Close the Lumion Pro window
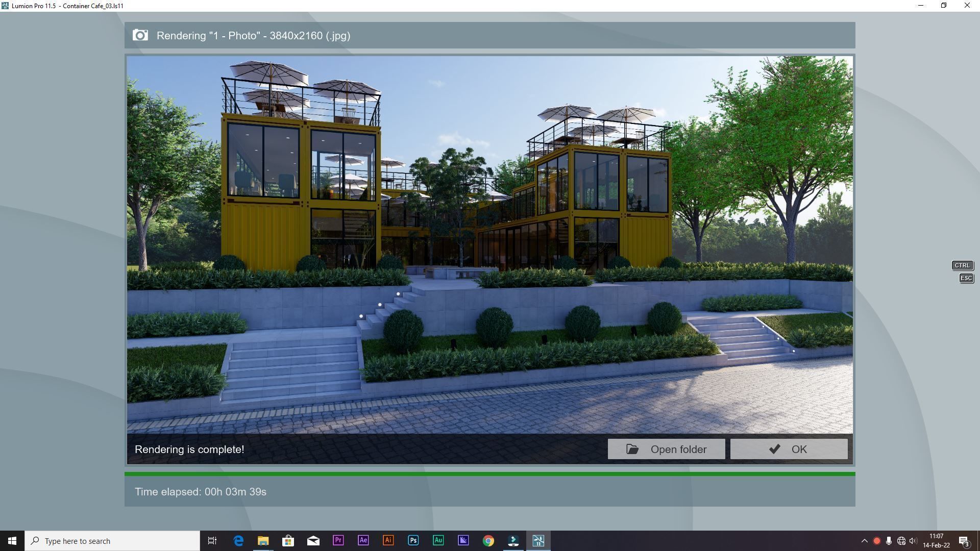This screenshot has height=551, width=980. click(967, 6)
